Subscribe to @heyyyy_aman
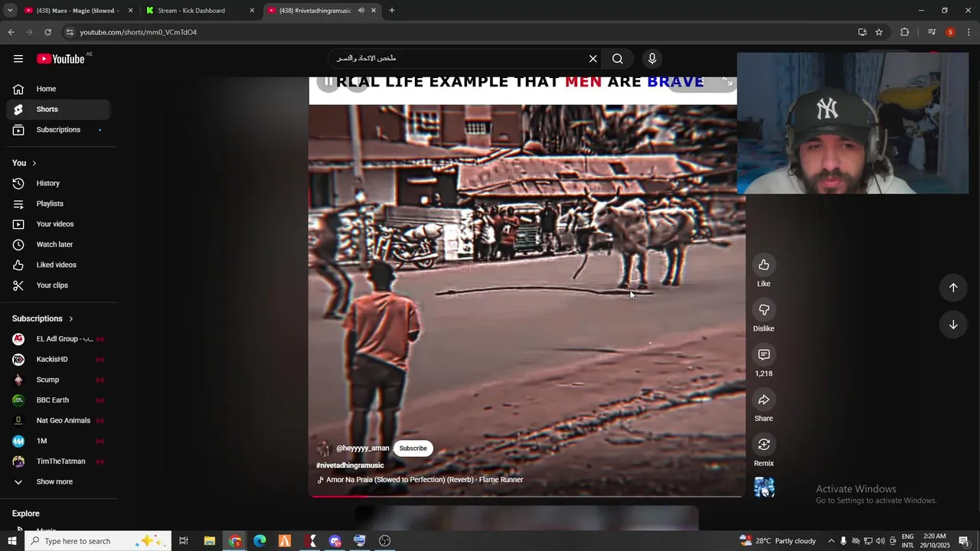 [413, 448]
